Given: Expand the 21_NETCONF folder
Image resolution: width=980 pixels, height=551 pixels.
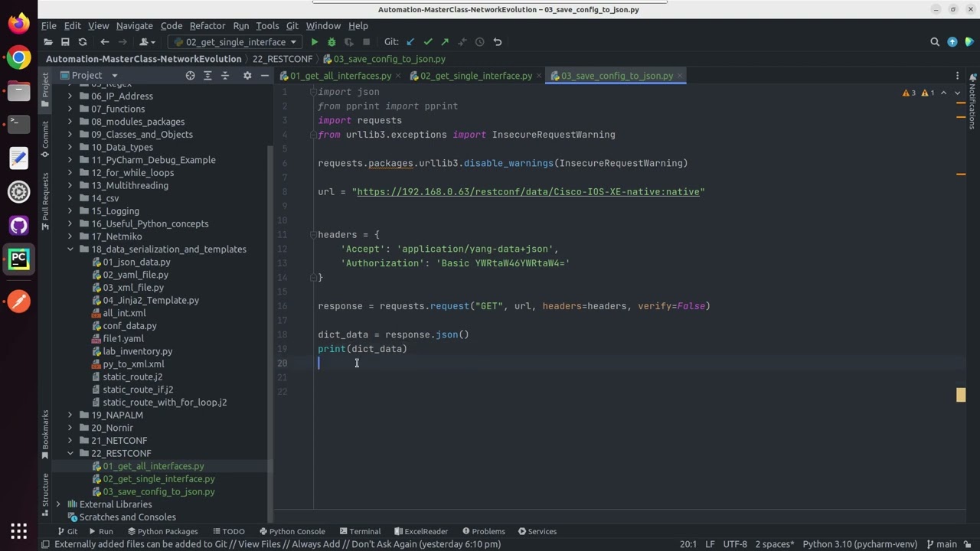Looking at the screenshot, I should (x=70, y=441).
